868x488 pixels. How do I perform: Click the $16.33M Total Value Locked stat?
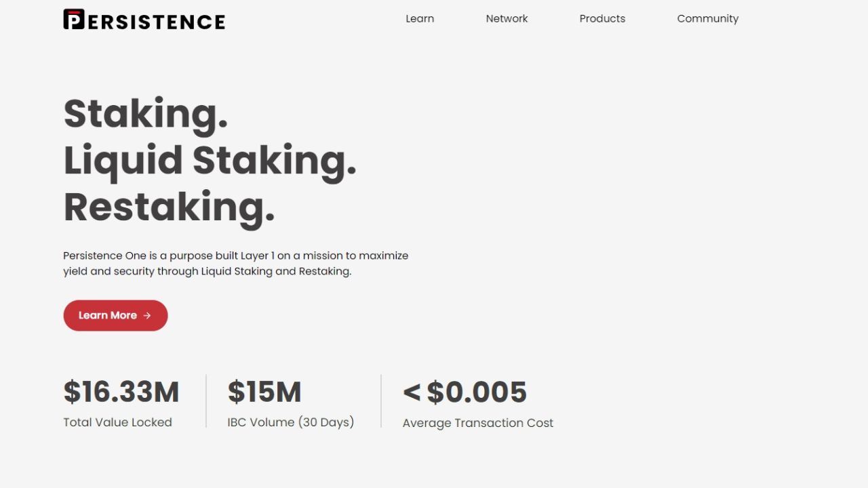(121, 400)
